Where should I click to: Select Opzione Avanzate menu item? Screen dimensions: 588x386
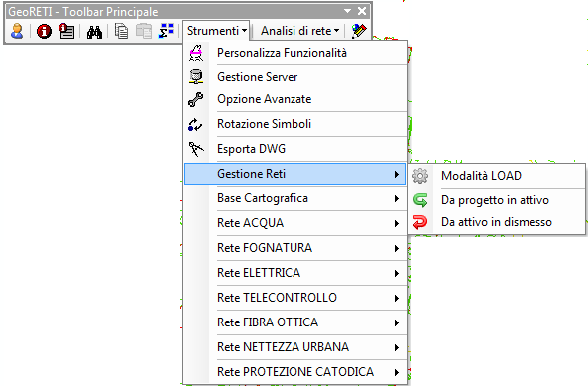295,99
